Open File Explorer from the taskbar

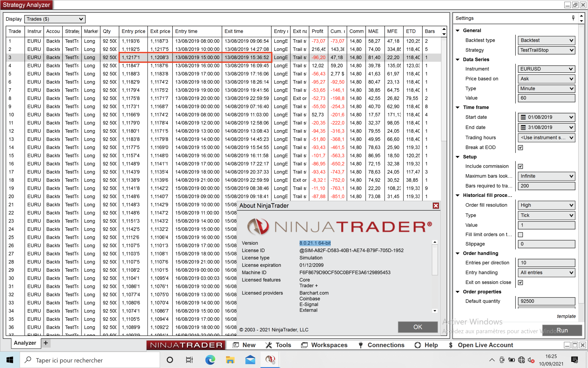pos(230,360)
